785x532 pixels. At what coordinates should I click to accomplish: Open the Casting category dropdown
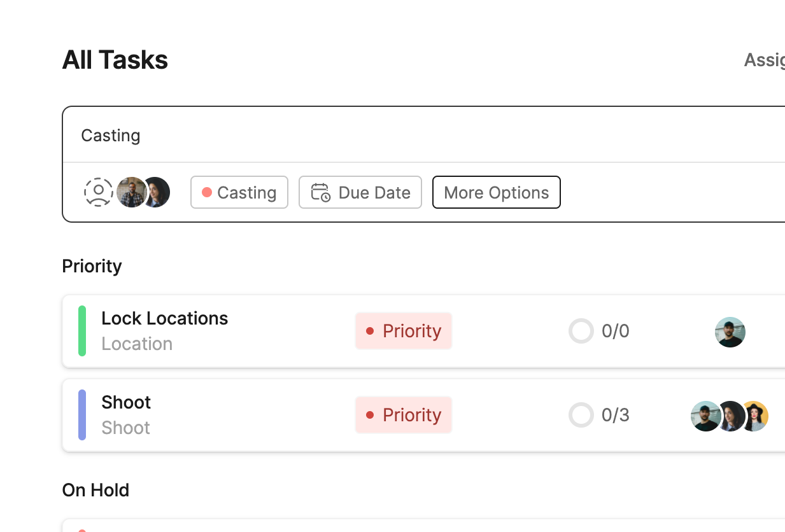pyautogui.click(x=239, y=192)
